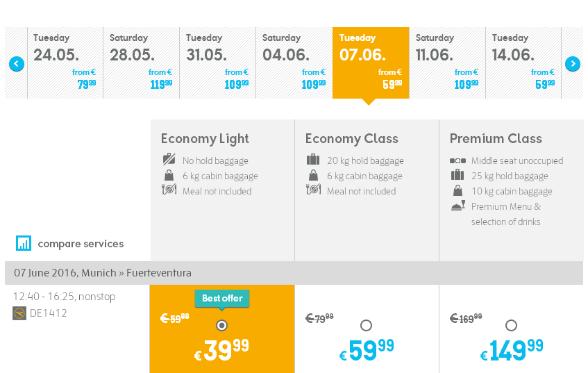Open the compare services link
This screenshot has height=373, width=588.
point(81,244)
